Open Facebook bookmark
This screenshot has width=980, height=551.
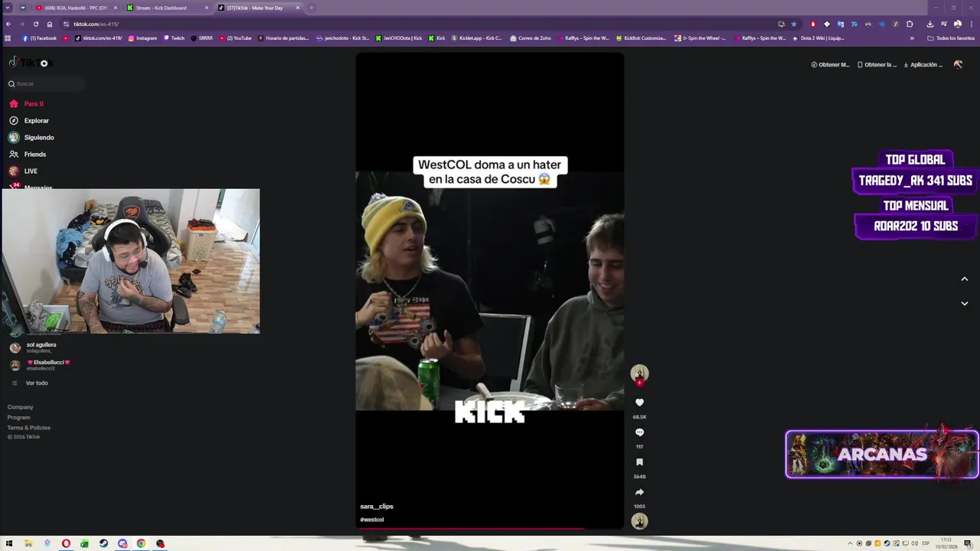pyautogui.click(x=40, y=37)
